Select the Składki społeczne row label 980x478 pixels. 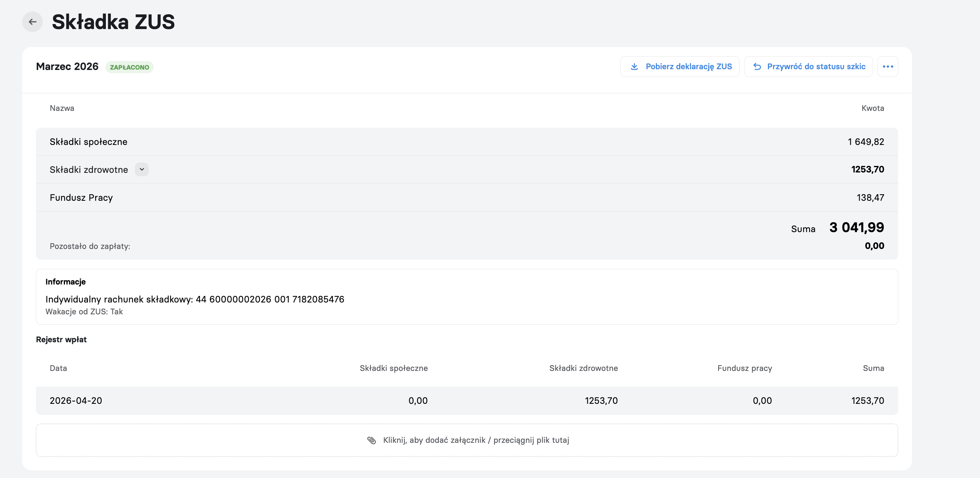point(88,142)
